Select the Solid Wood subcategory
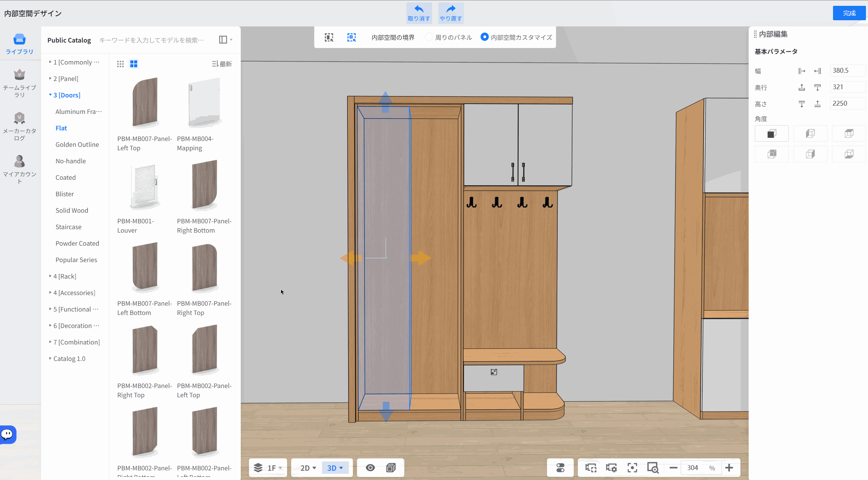This screenshot has width=868, height=480. 72,210
